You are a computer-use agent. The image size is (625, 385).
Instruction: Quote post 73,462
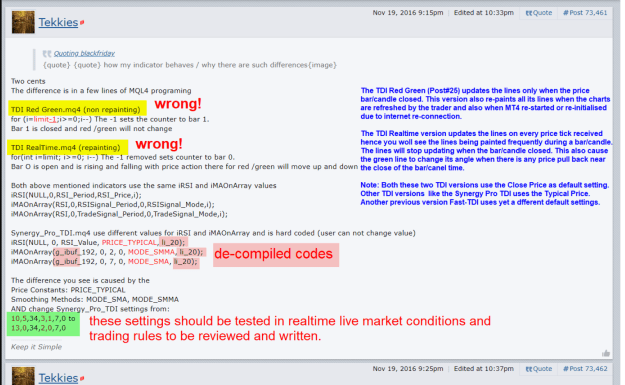tap(539, 369)
